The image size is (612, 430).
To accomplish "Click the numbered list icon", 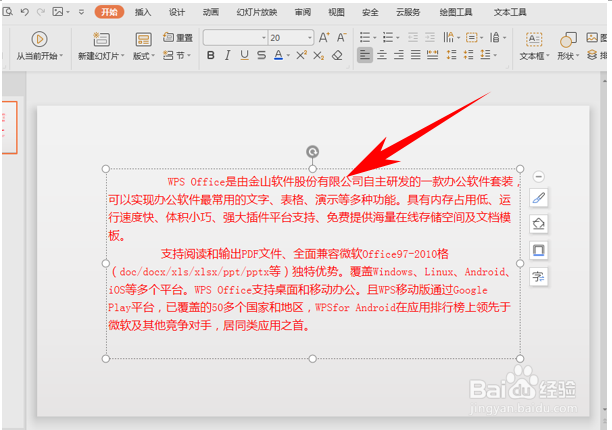I will pyautogui.click(x=388, y=37).
